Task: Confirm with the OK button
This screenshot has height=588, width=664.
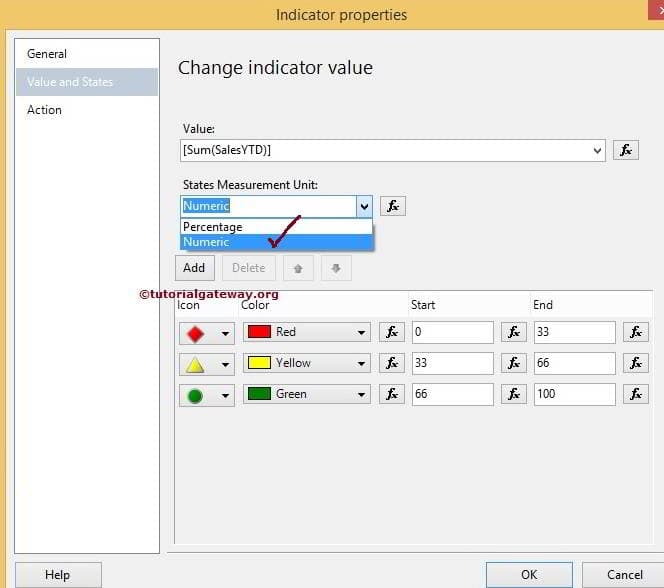Action: pos(529,574)
